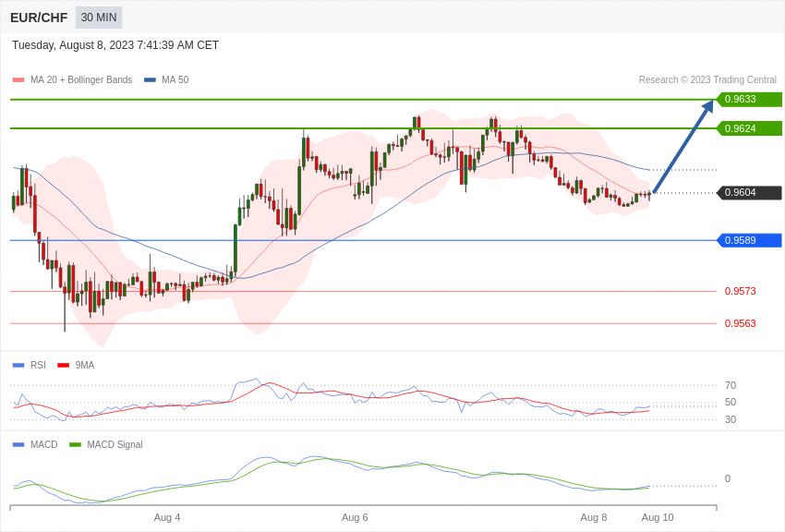Click the 30 MIN timeframe badge
The width and height of the screenshot is (785, 532).
99,18
